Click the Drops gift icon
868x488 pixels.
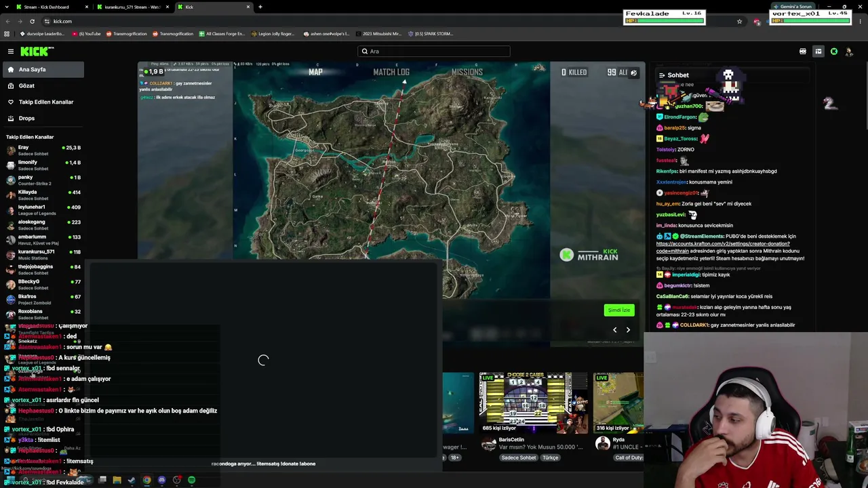[11, 118]
